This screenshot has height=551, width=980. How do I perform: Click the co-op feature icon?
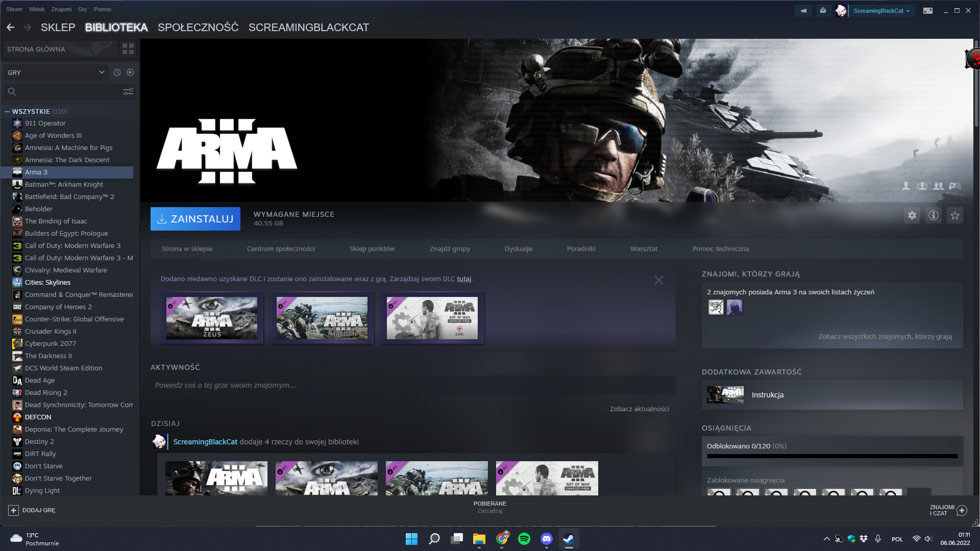[x=939, y=186]
